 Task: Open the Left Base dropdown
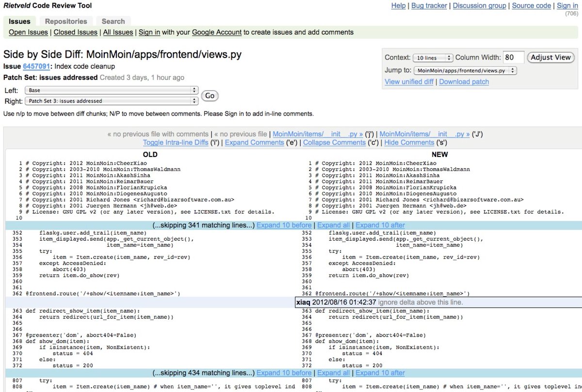[x=112, y=90]
